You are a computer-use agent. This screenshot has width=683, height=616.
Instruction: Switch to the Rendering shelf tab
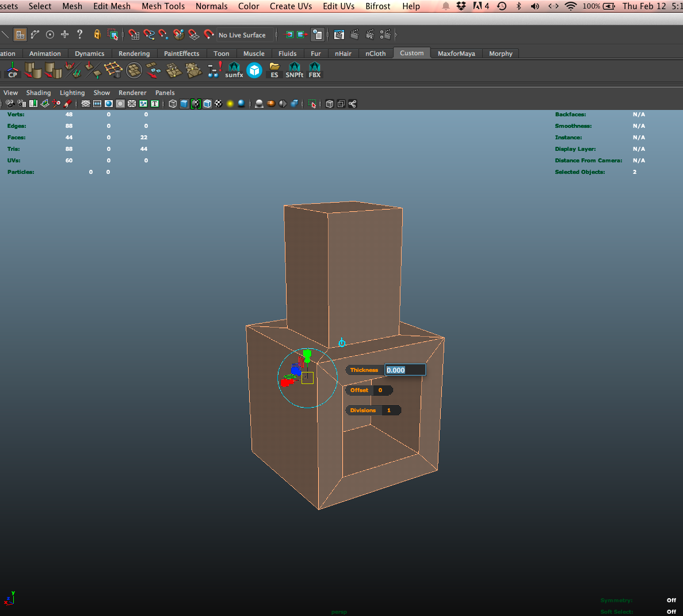click(134, 54)
